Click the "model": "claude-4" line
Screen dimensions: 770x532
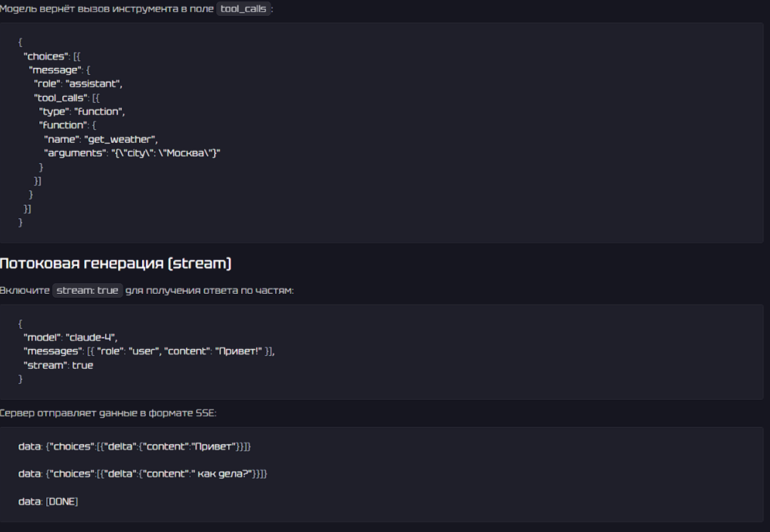pyautogui.click(x=70, y=338)
